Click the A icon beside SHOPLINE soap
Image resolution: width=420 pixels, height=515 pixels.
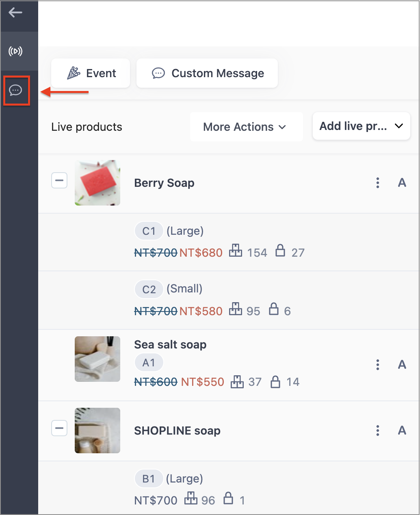point(402,431)
